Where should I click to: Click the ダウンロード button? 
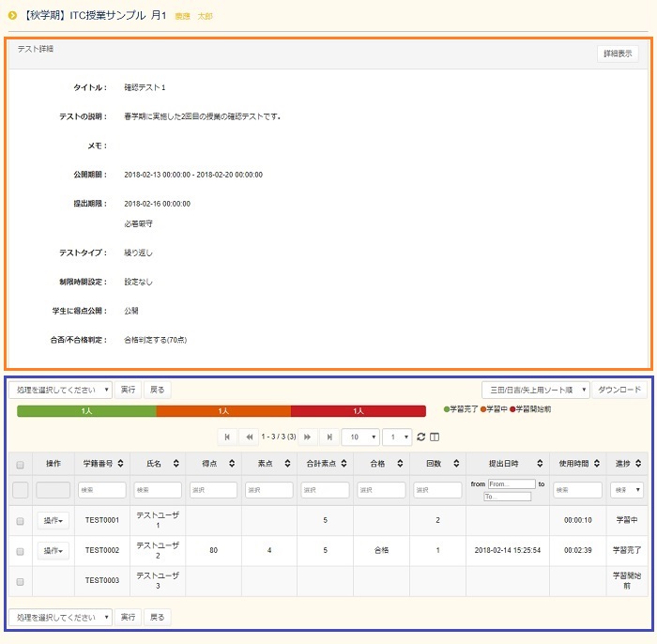(x=619, y=390)
